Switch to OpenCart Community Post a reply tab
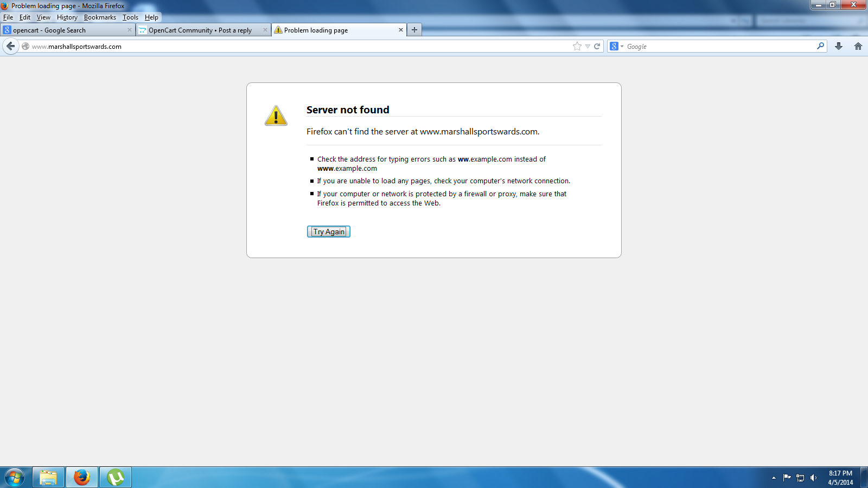Image resolution: width=868 pixels, height=488 pixels. coord(203,30)
